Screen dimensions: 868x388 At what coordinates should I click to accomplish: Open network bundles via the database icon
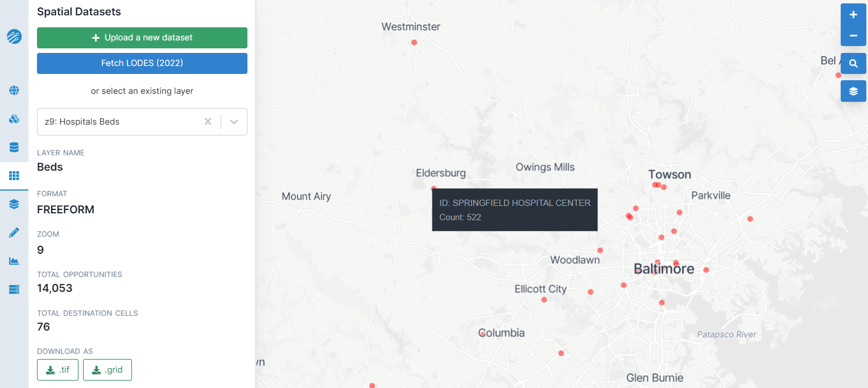[x=14, y=147]
